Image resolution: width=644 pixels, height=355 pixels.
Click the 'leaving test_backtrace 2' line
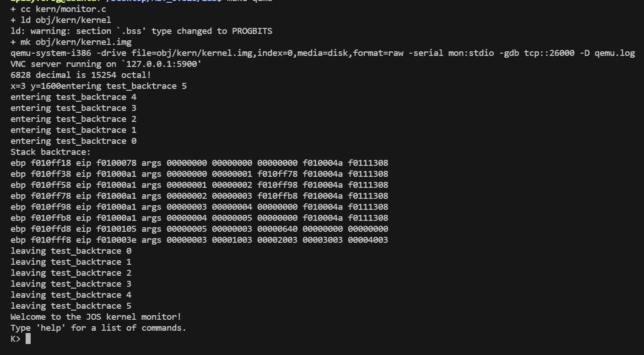[x=71, y=273]
